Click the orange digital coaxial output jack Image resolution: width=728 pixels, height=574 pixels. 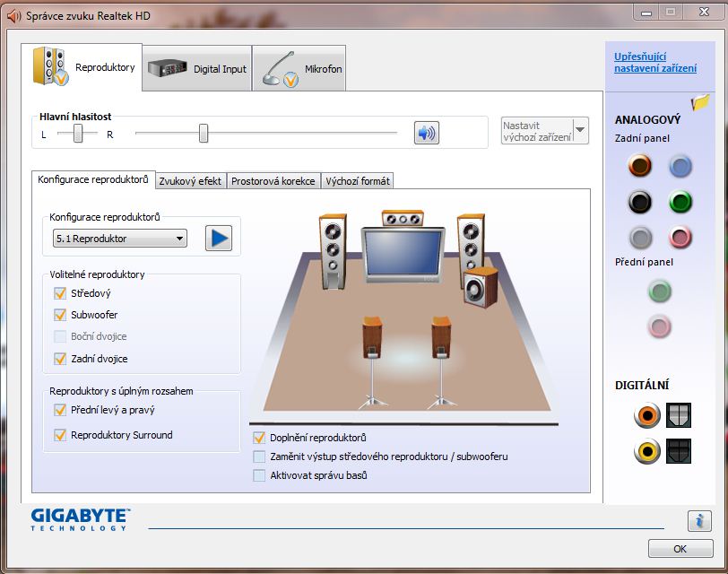pos(646,415)
